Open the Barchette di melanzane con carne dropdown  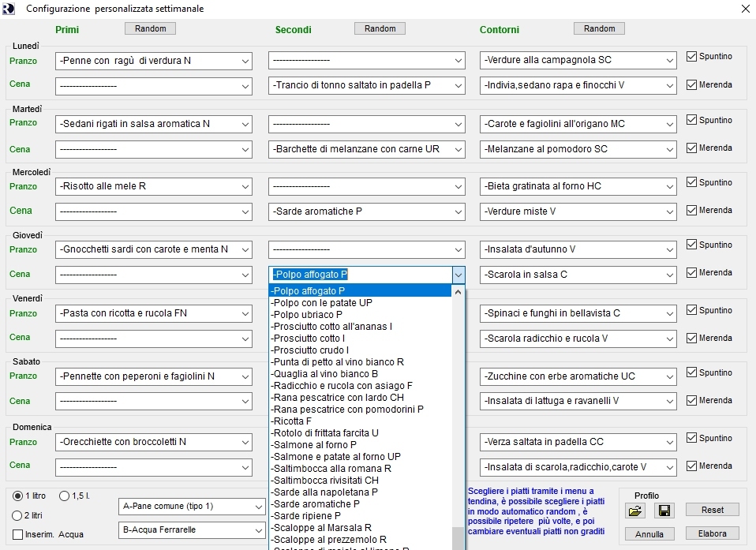click(458, 150)
